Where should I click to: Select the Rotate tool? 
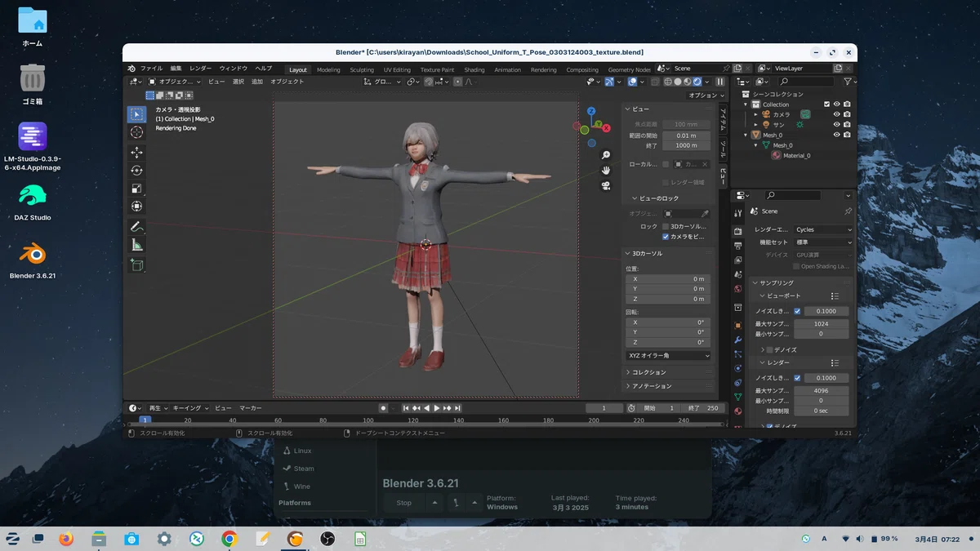point(136,171)
